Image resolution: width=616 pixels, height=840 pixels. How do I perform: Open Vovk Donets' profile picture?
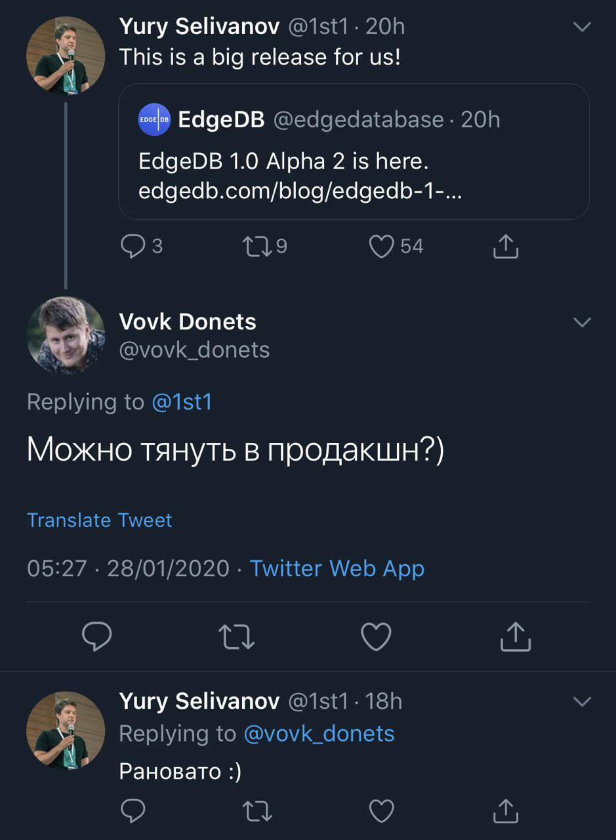coord(66,335)
